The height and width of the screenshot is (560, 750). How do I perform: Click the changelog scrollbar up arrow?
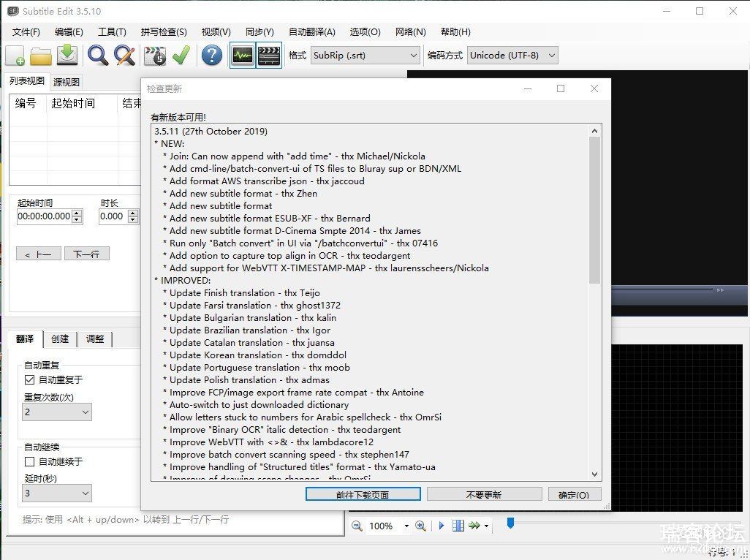coord(594,131)
